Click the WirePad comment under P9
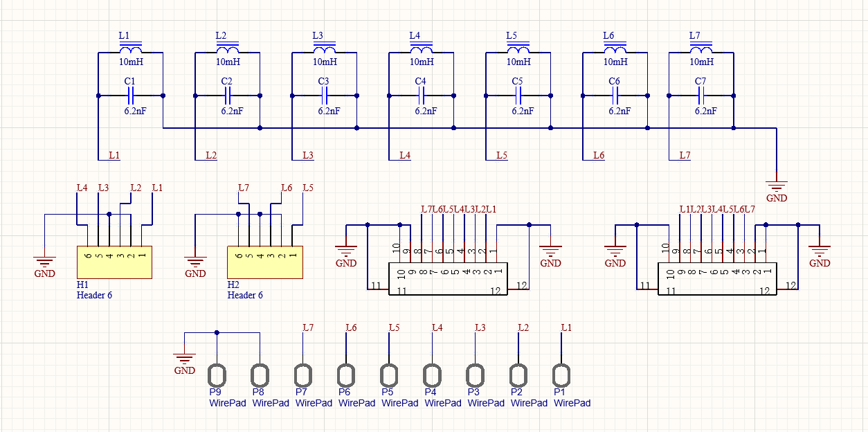Screen dimensions: 868x432 (228, 403)
